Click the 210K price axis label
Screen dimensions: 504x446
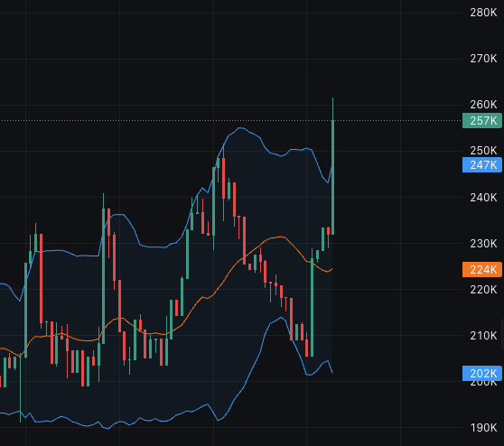483,336
